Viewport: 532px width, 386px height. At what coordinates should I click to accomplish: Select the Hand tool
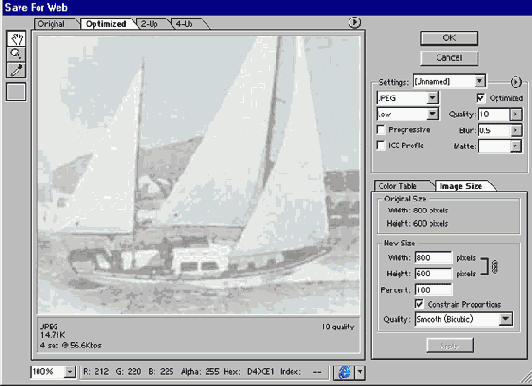pos(16,38)
